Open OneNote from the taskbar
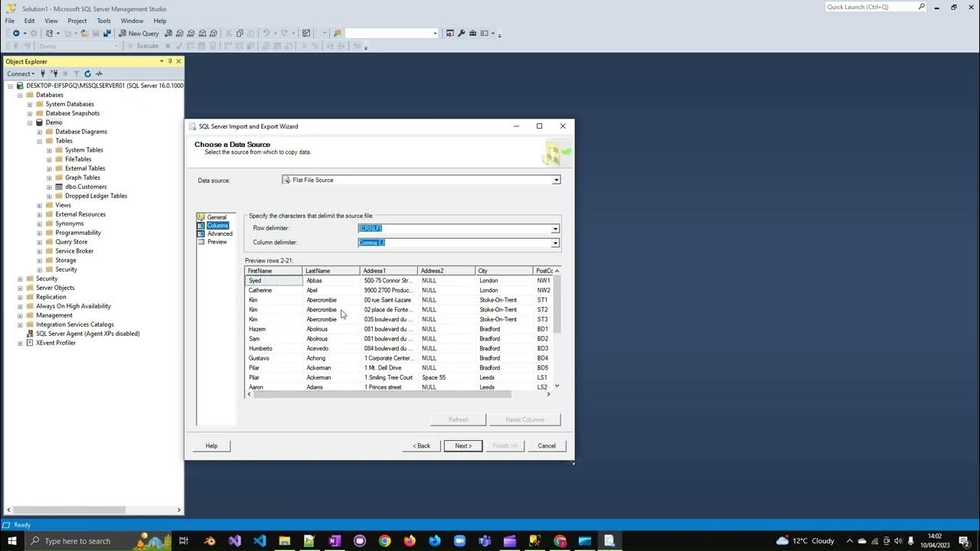 tap(335, 541)
